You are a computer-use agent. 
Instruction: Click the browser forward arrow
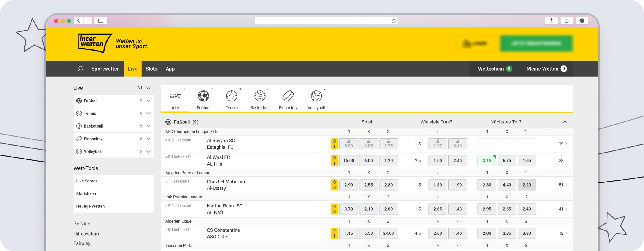coord(88,21)
